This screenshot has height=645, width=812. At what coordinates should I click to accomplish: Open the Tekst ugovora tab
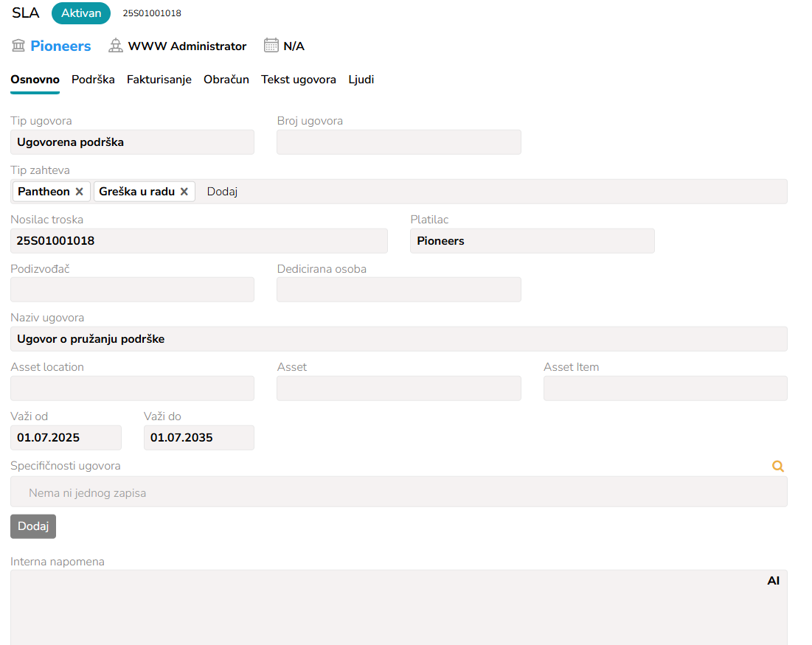[299, 80]
